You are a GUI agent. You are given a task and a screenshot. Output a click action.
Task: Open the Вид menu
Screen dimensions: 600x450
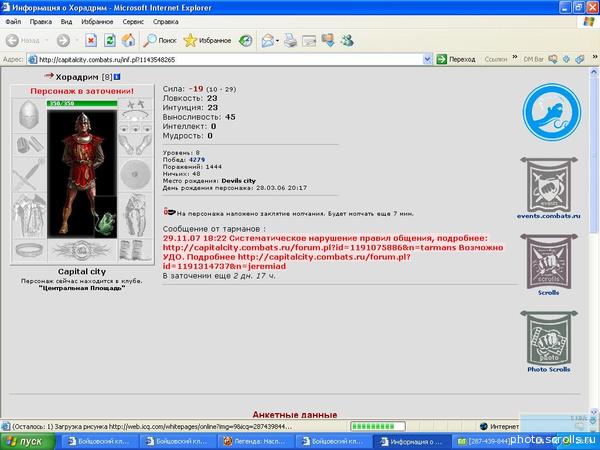pos(66,22)
